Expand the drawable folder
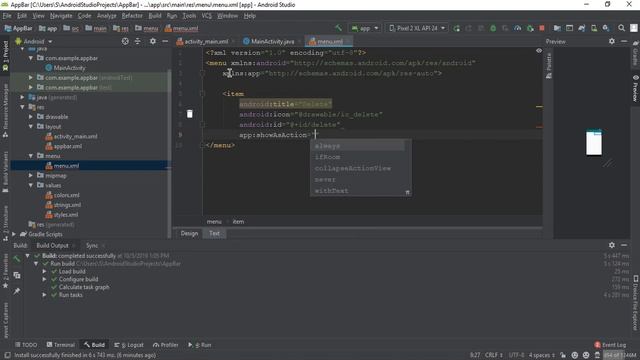Image resolution: width=640 pixels, height=360 pixels. tap(31, 117)
